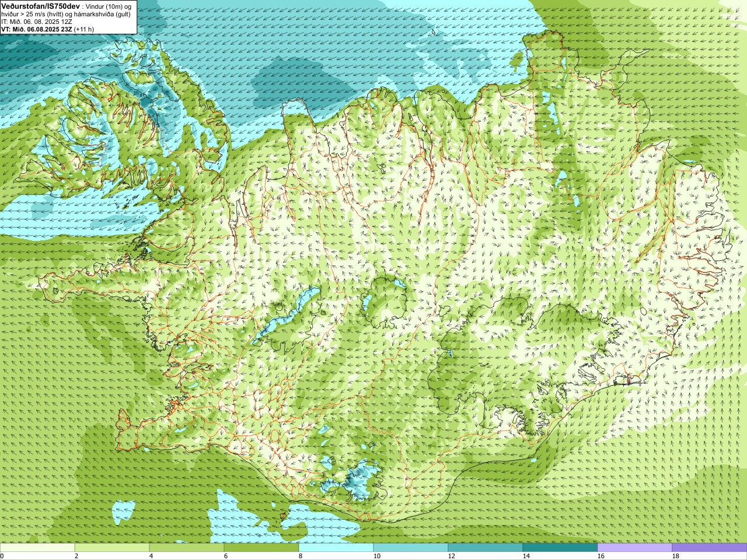Pick the 4–6 m/s green legend swatch
The width and height of the screenshot is (747, 560).
(x=187, y=548)
